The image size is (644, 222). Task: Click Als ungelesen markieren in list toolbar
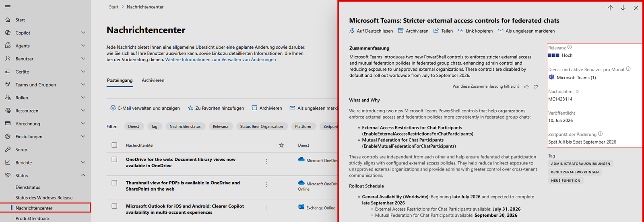(x=314, y=108)
